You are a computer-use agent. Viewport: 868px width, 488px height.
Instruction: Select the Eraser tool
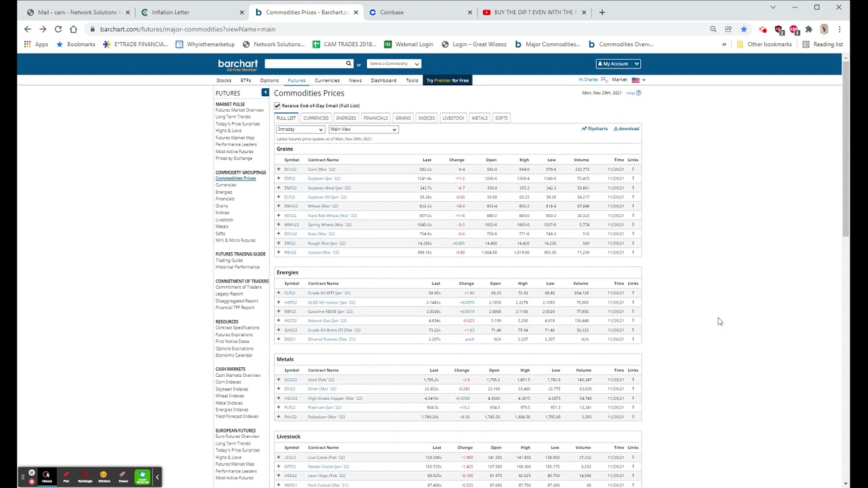pyautogui.click(x=123, y=477)
